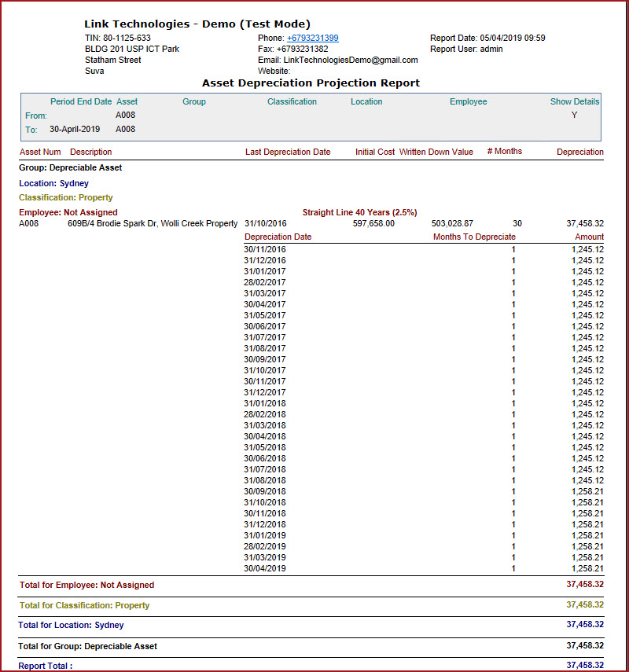Click the depreciation date 30/04/2019

click(264, 568)
